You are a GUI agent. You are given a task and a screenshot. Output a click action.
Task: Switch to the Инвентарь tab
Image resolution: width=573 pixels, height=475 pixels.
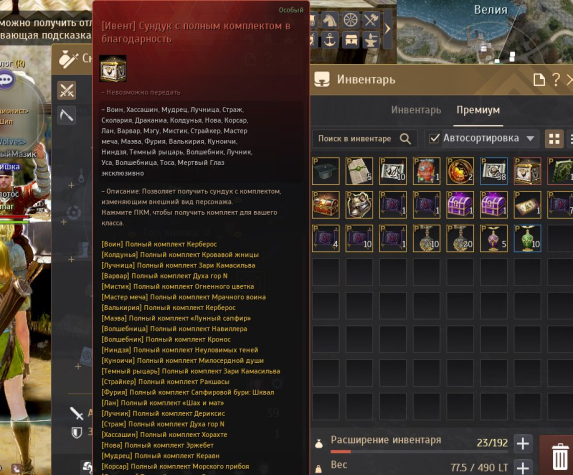point(416,110)
